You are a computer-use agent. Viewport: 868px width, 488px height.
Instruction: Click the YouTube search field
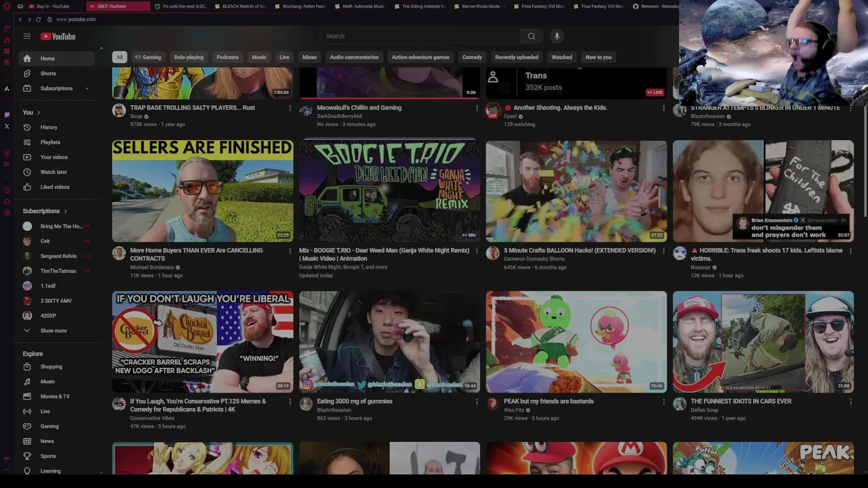[419, 36]
